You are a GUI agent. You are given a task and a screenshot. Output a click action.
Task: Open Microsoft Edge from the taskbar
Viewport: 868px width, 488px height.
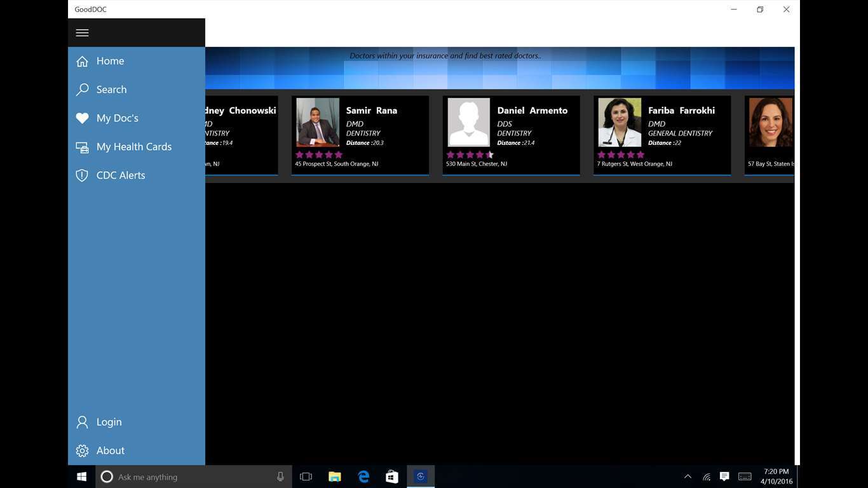click(x=363, y=477)
